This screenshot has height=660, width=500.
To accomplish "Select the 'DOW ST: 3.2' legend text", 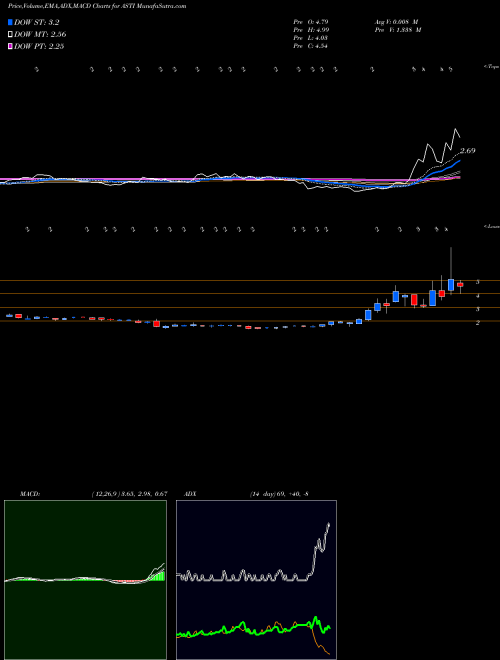I will (37, 22).
